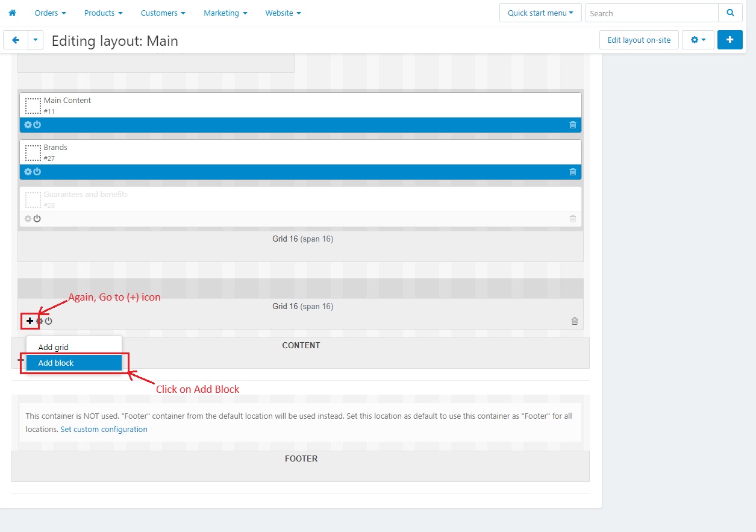The width and height of the screenshot is (756, 532).
Task: Enable the Guarantees and benefits block
Action: point(37,219)
